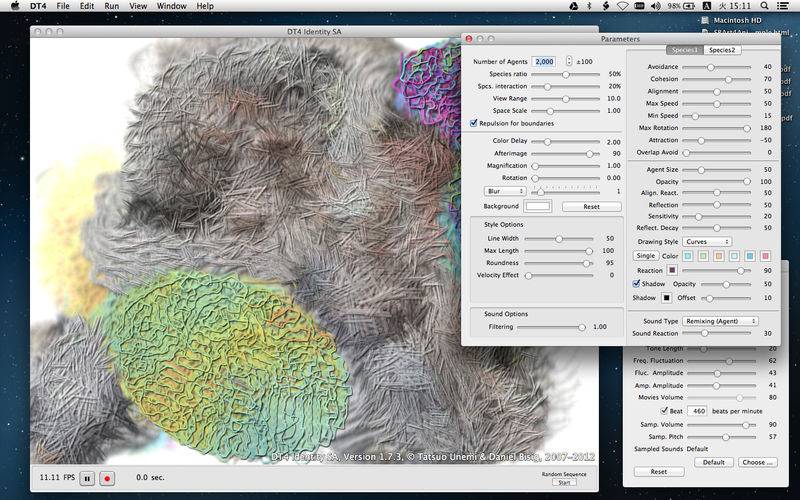Click the battery status icon
The height and width of the screenshot is (500, 800).
coord(689,6)
